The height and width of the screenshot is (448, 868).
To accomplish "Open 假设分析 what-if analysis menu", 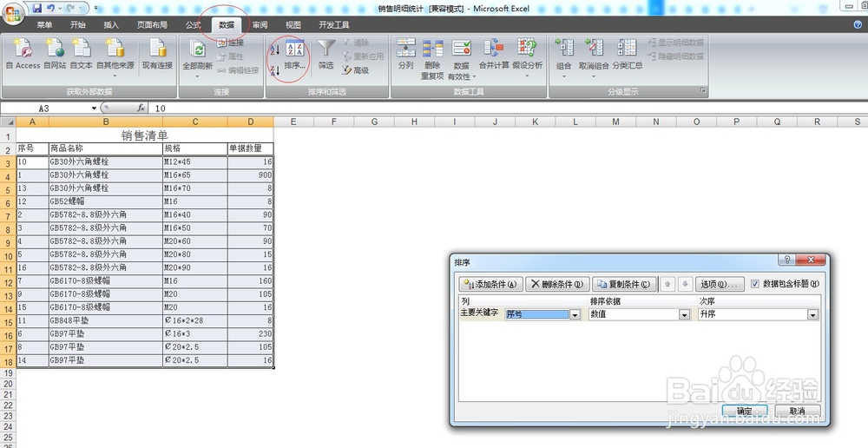I will pos(527,57).
